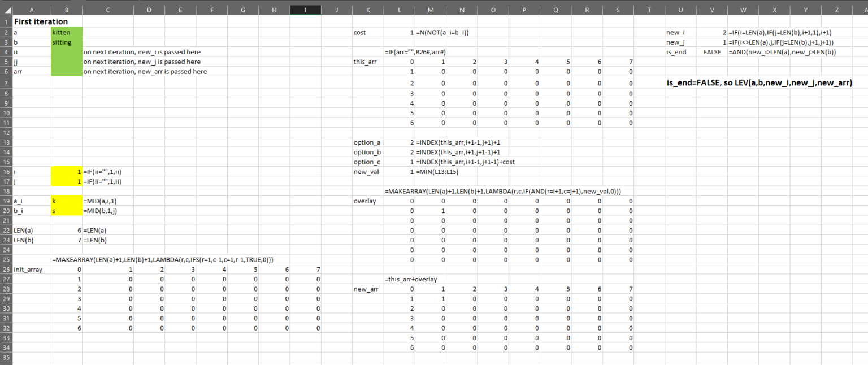Screen dimensions: 868x365
Task: Select the '=this_arr+overlay' formula cell
Action: 399,279
